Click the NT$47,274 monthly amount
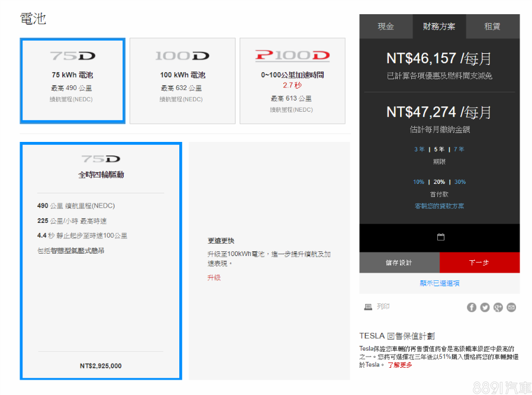The width and height of the screenshot is (532, 395). (439, 112)
